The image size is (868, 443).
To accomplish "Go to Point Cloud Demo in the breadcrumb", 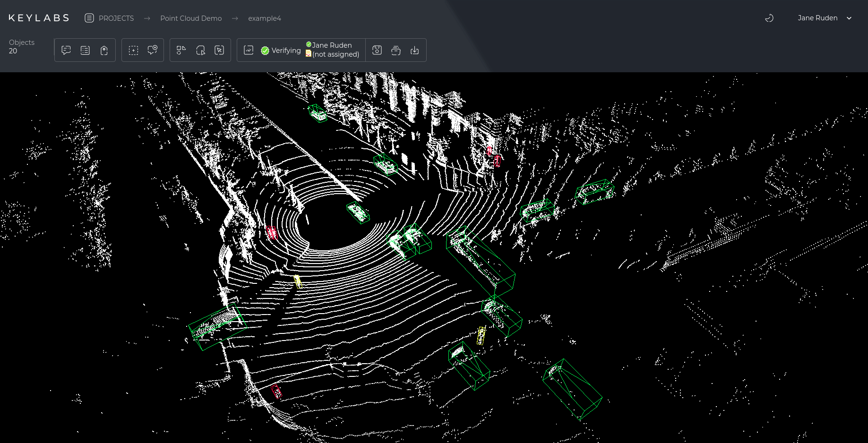I will click(x=191, y=18).
